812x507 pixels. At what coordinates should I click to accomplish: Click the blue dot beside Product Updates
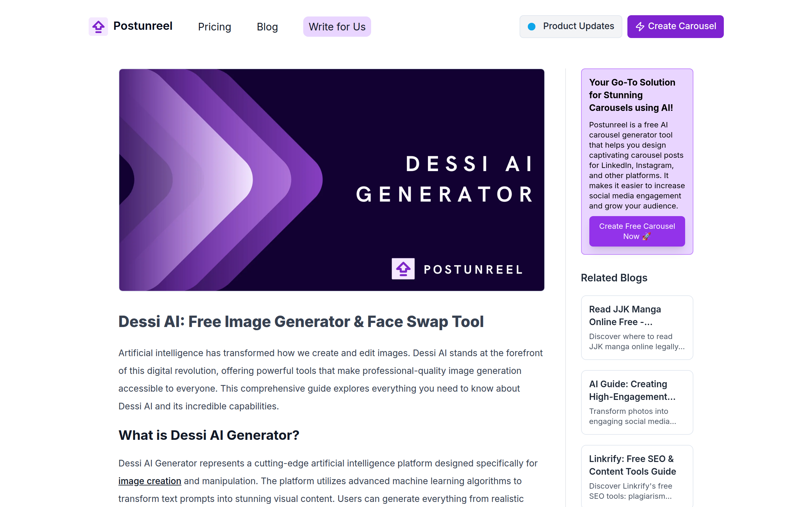click(x=531, y=27)
